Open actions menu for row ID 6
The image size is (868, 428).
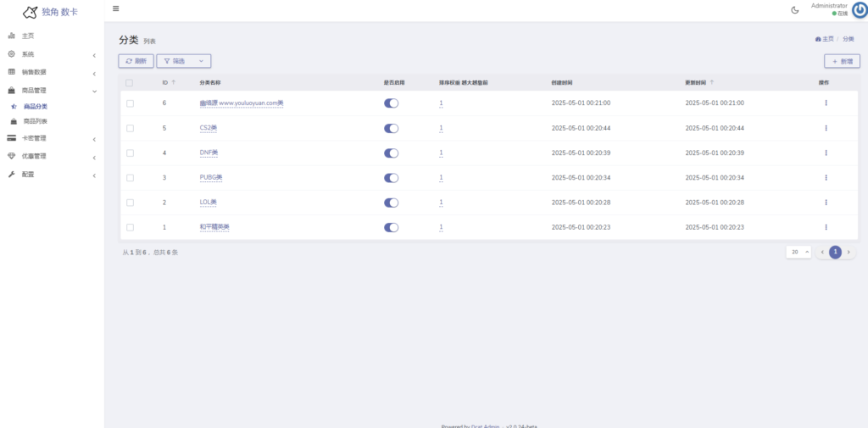[x=826, y=103]
